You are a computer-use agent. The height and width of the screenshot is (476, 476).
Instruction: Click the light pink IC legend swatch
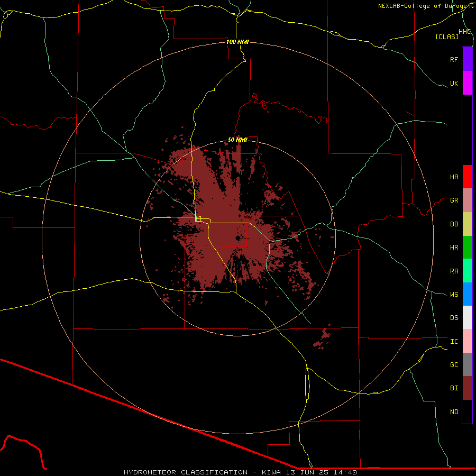(x=467, y=341)
